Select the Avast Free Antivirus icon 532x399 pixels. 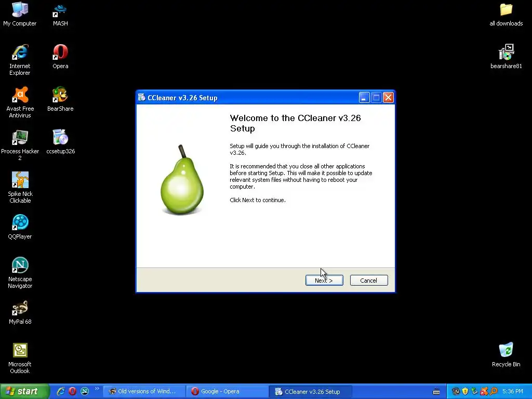pyautogui.click(x=20, y=102)
